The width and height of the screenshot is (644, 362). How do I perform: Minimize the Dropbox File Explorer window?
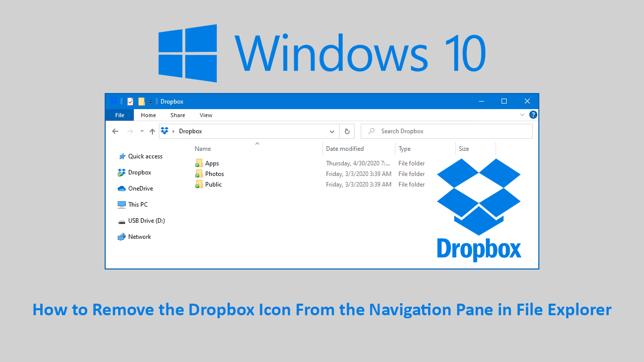tap(481, 102)
